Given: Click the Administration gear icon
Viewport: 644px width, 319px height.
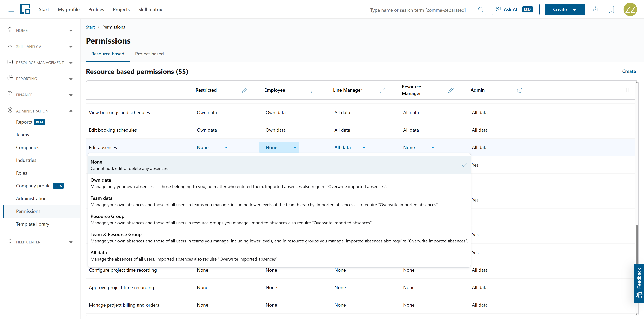Looking at the screenshot, I should click(10, 110).
